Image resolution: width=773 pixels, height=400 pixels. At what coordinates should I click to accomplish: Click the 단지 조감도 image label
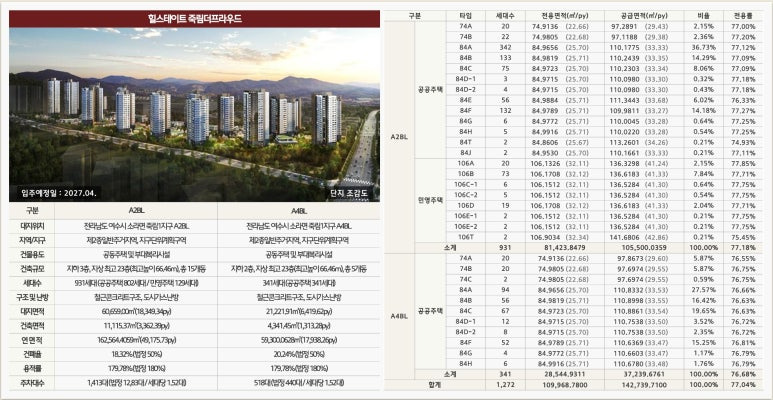click(x=350, y=194)
